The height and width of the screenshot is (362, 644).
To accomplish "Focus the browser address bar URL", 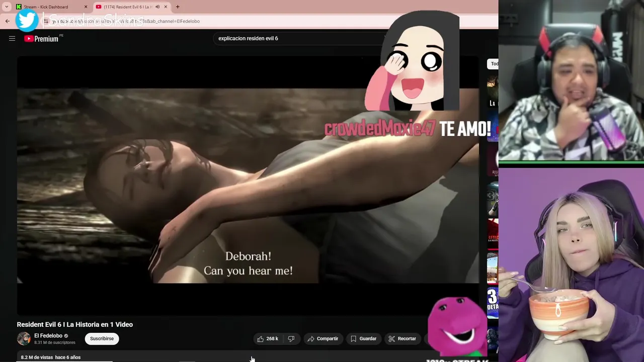I will (x=126, y=21).
